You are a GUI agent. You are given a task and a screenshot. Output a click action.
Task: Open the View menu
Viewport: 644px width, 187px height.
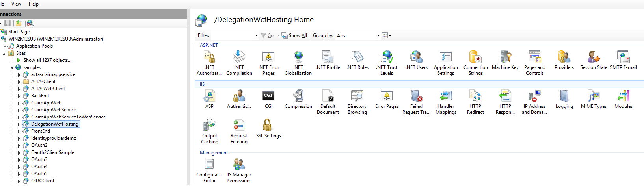pos(16,4)
